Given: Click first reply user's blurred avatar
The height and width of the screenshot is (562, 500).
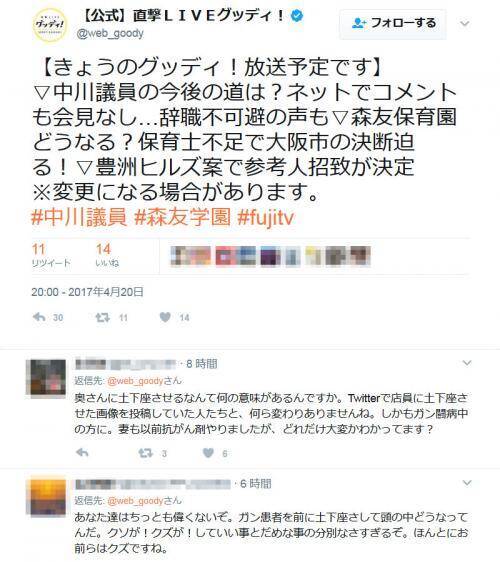Looking at the screenshot, I should point(46,377).
